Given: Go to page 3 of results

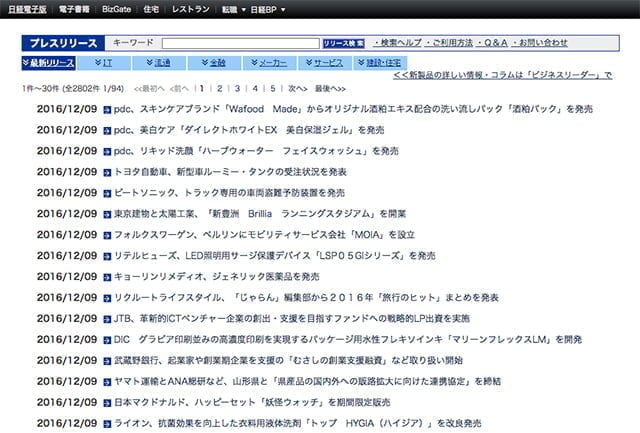Looking at the screenshot, I should 237,89.
